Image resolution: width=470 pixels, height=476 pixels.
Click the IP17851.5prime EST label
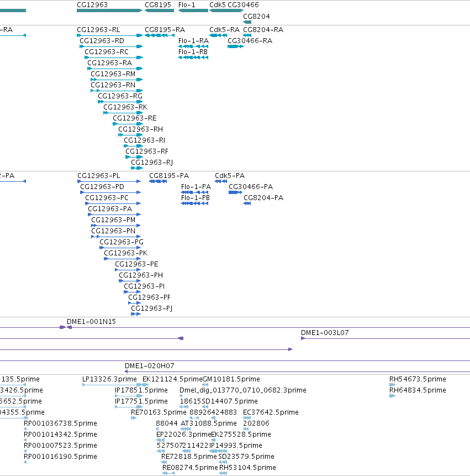[141, 390]
